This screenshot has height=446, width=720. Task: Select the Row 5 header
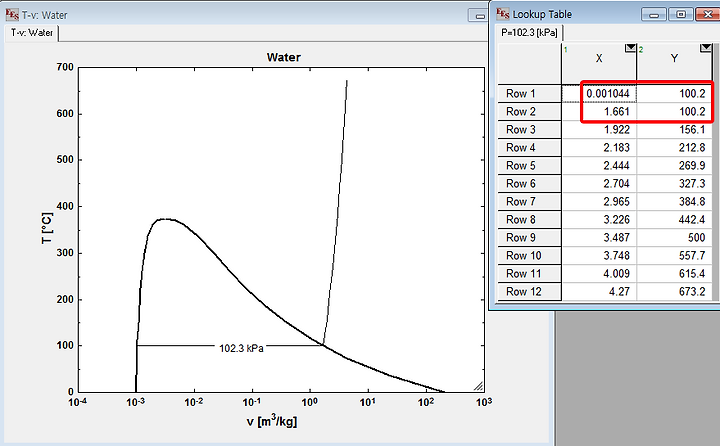coord(529,165)
